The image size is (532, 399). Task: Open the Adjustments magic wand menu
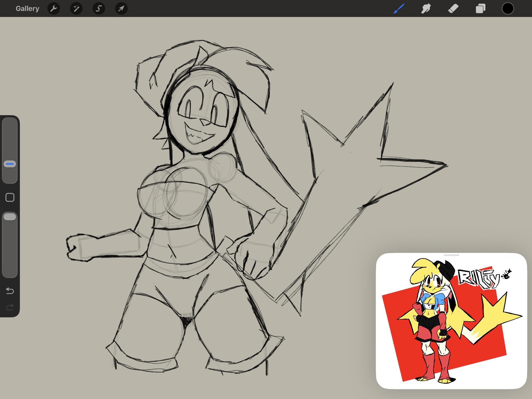(76, 9)
